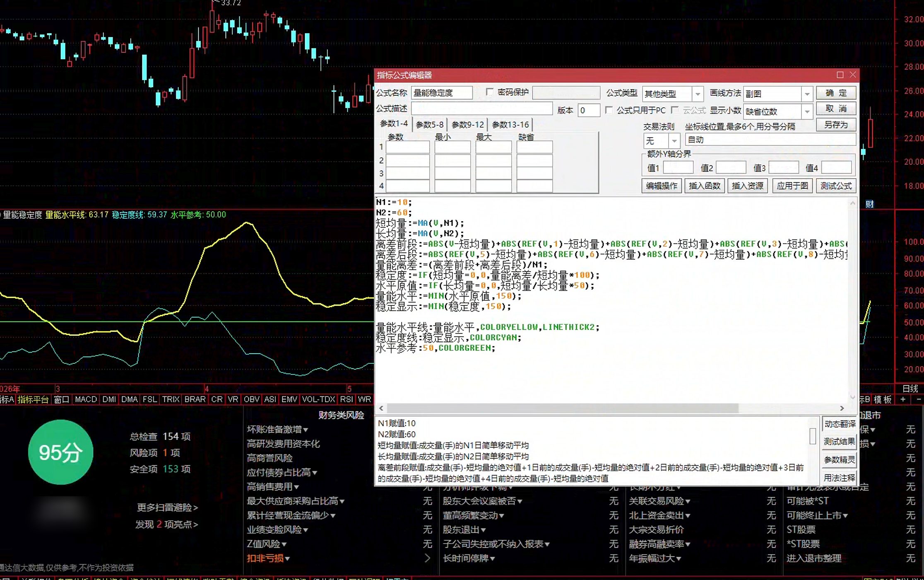Click the 测试公式 button
This screenshot has width=924, height=580.
pyautogui.click(x=836, y=186)
